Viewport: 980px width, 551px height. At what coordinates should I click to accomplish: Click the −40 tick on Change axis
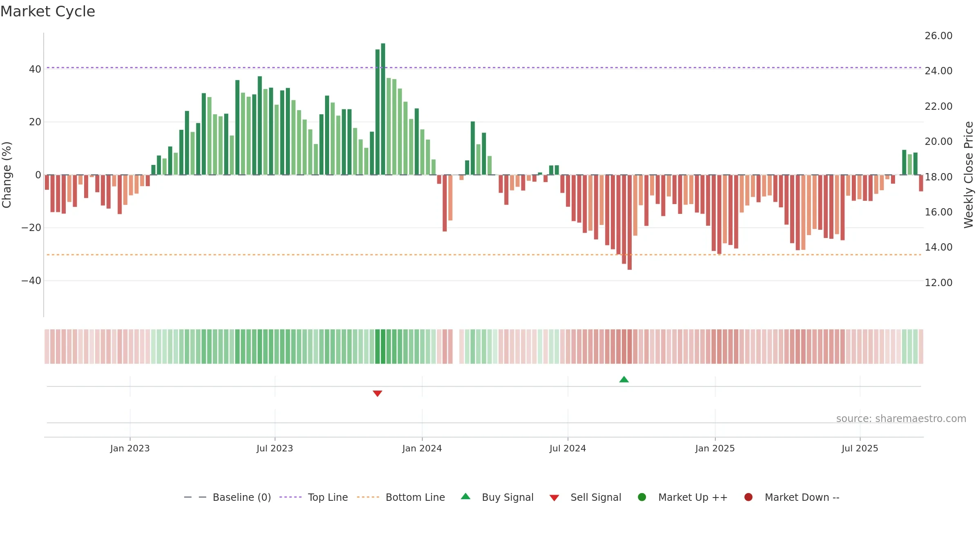click(31, 281)
